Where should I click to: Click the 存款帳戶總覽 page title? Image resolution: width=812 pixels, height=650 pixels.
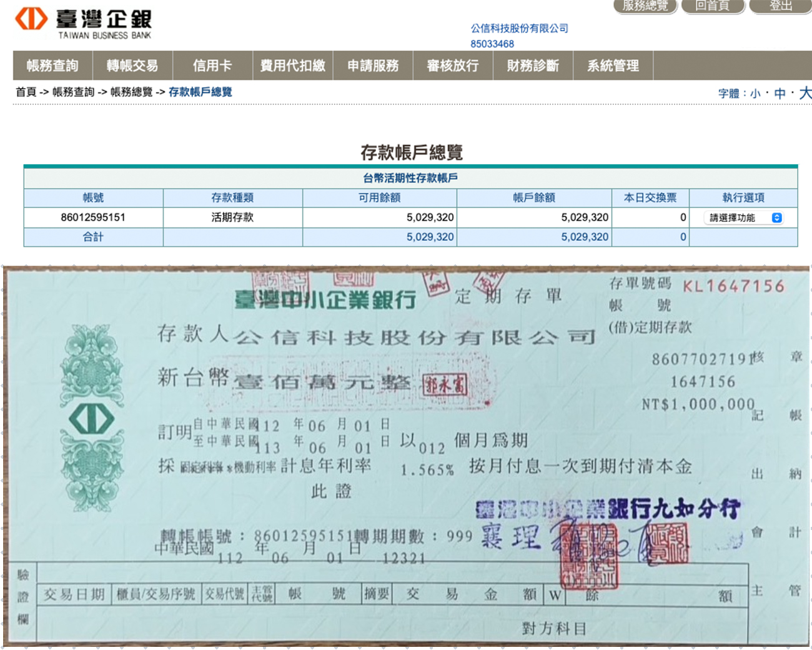point(411,152)
